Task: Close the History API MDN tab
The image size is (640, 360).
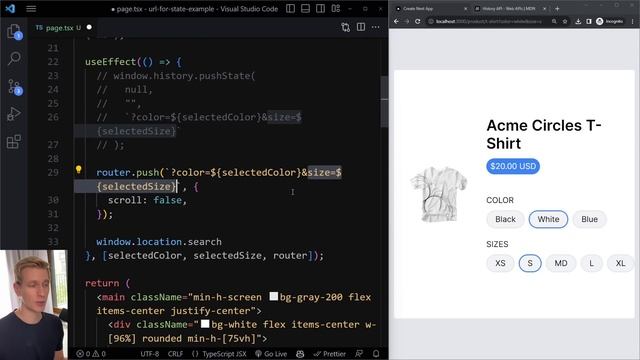Action: pos(544,9)
